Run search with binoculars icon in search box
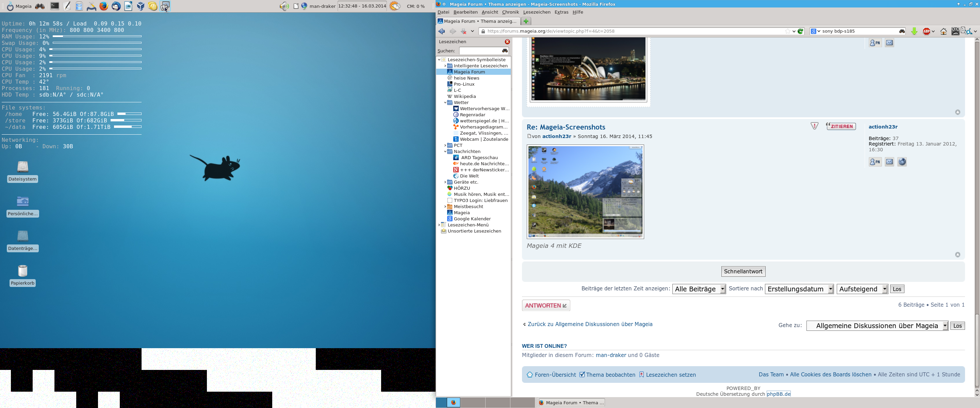 tap(902, 31)
